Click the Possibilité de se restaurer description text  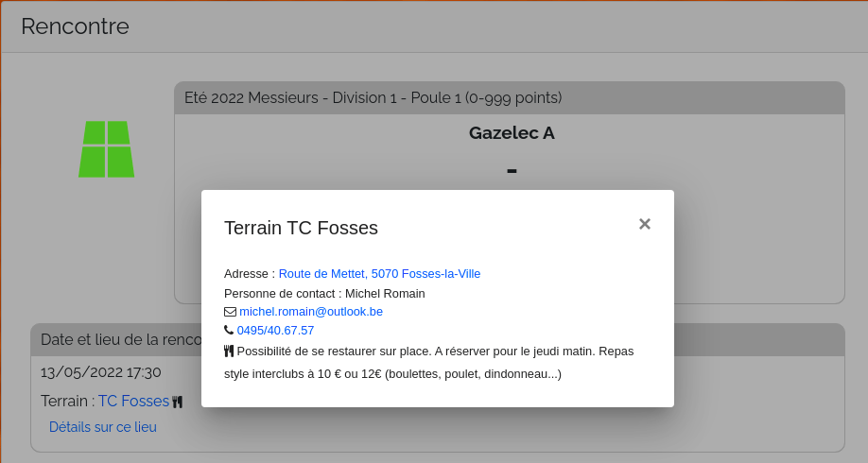point(435,352)
